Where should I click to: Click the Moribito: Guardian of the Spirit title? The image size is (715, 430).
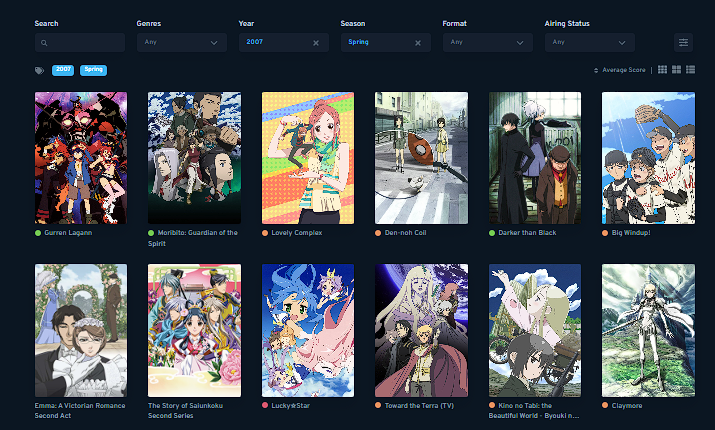pyautogui.click(x=193, y=238)
